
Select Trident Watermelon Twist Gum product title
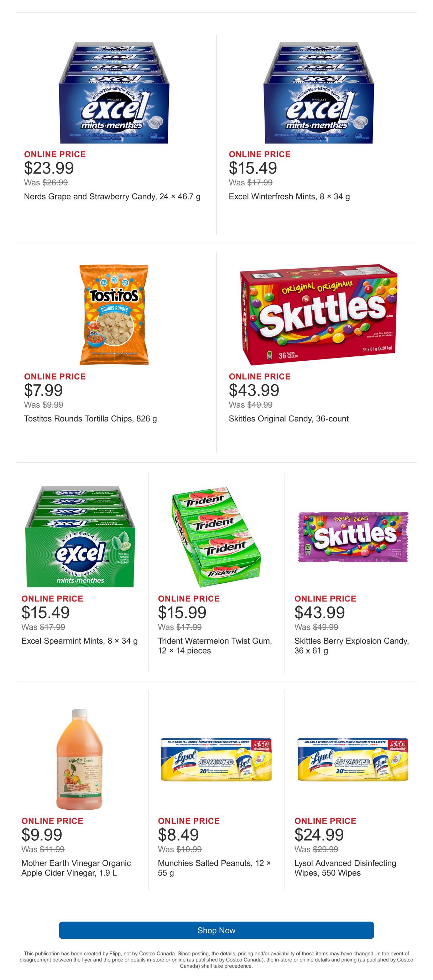[x=215, y=646]
